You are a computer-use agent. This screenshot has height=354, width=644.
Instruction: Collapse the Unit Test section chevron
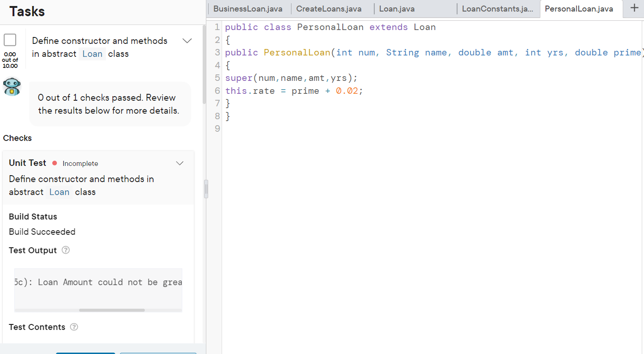(x=180, y=163)
